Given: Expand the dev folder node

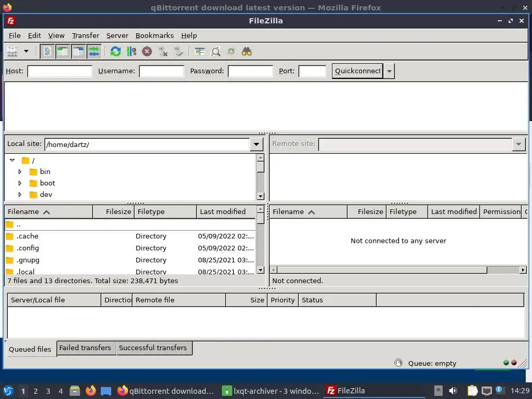Looking at the screenshot, I should coord(20,194).
